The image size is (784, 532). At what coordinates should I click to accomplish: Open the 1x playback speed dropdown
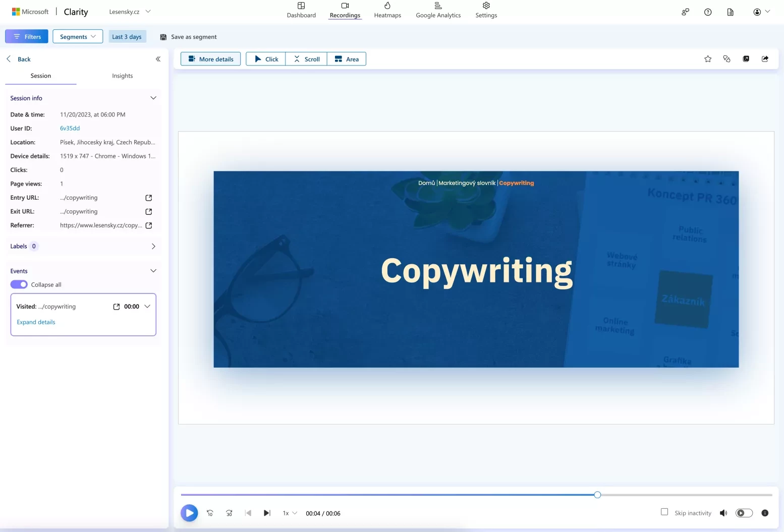point(290,513)
